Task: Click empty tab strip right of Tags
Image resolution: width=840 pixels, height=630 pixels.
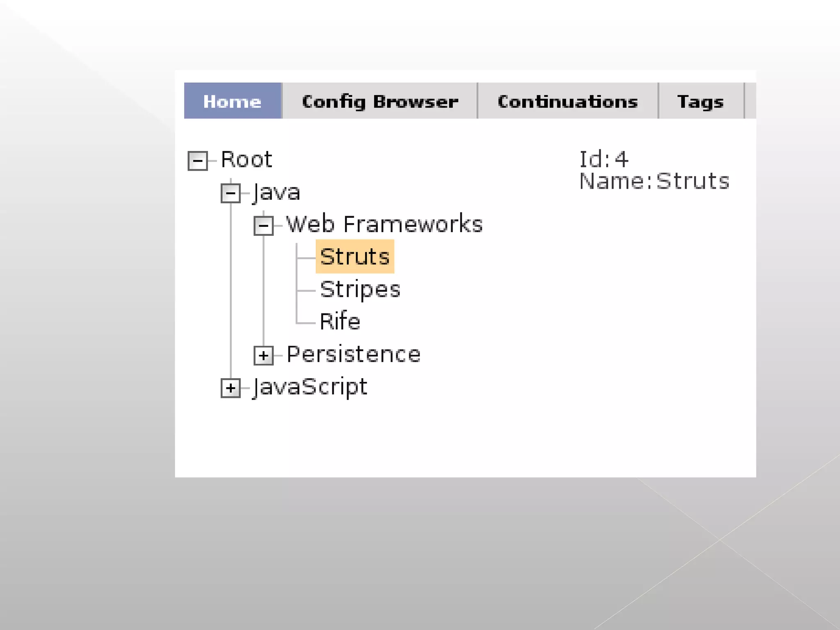Action: click(751, 101)
